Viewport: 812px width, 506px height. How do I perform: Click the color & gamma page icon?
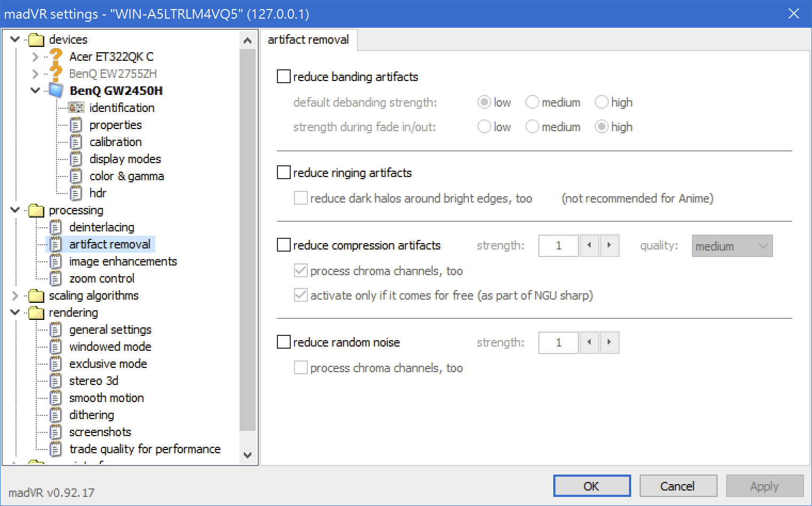click(76, 176)
